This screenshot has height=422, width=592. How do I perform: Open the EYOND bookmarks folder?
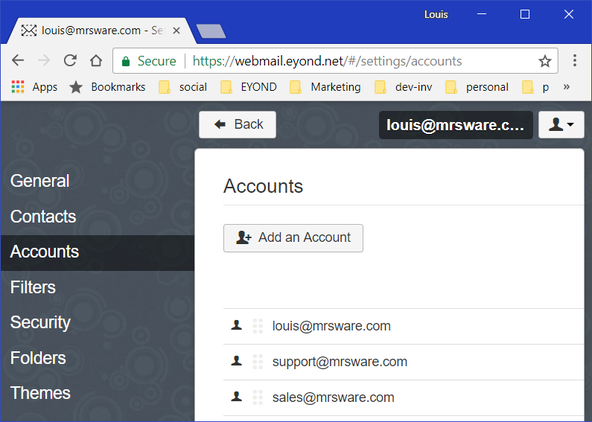pos(249,87)
